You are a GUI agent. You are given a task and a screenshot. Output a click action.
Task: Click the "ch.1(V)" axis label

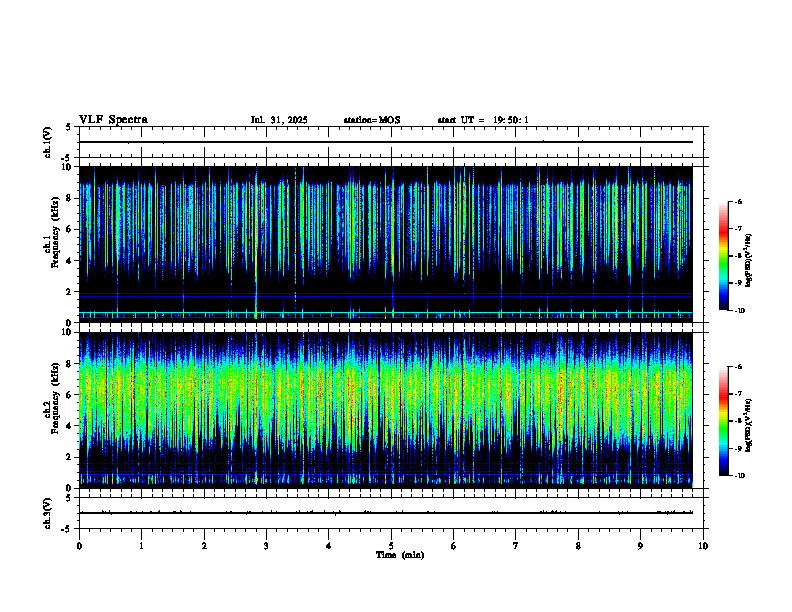pyautogui.click(x=48, y=142)
